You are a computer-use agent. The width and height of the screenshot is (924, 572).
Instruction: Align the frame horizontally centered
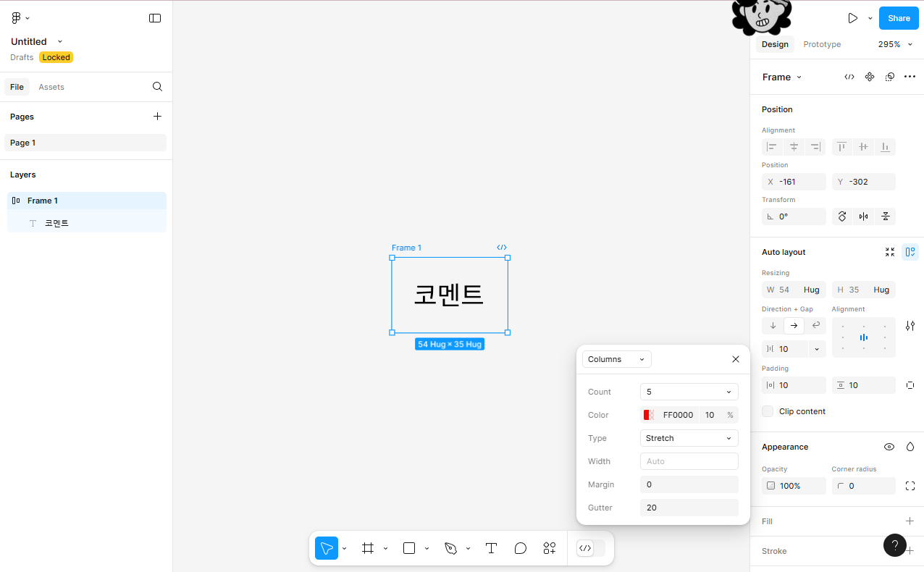pyautogui.click(x=794, y=146)
